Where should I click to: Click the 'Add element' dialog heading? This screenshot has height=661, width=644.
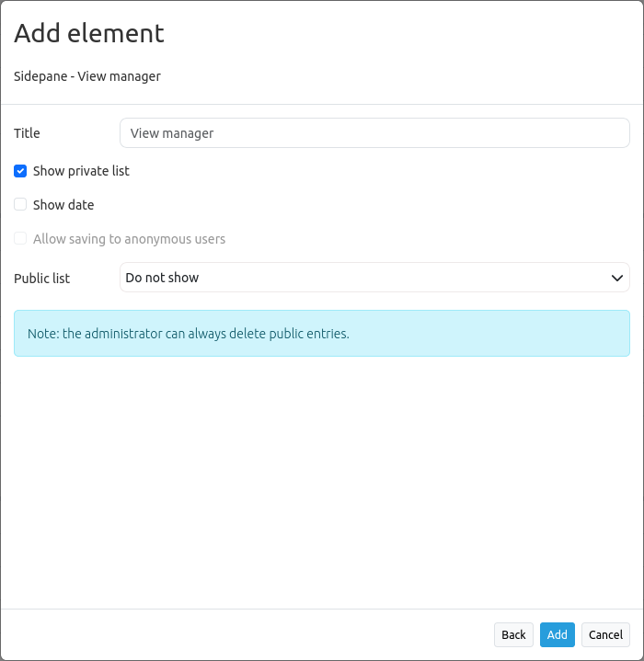click(x=89, y=33)
